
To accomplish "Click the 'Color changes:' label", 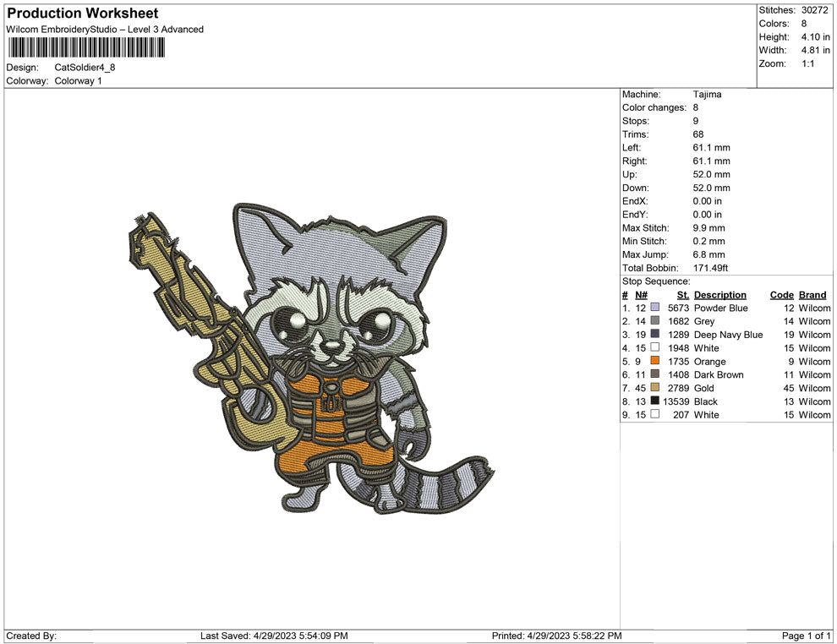I will [x=654, y=108].
